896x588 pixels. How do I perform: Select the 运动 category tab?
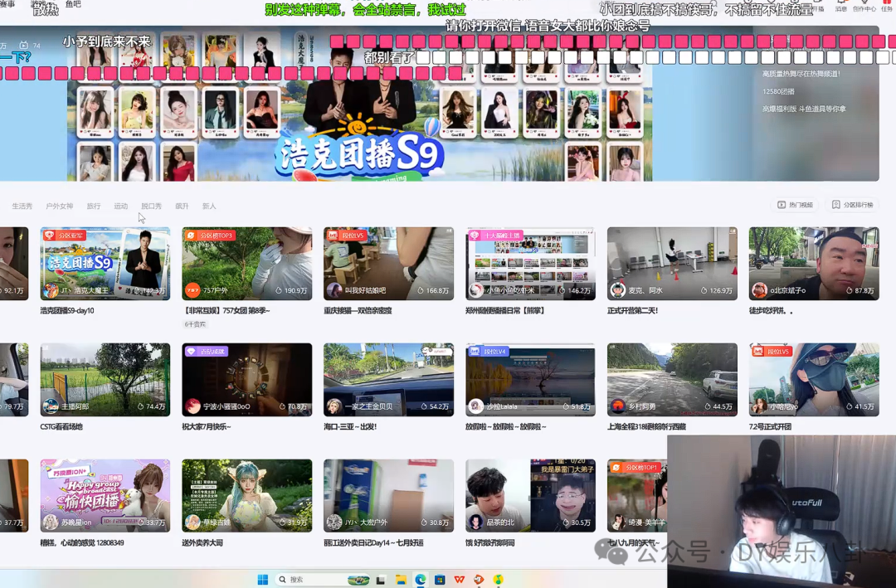point(120,207)
